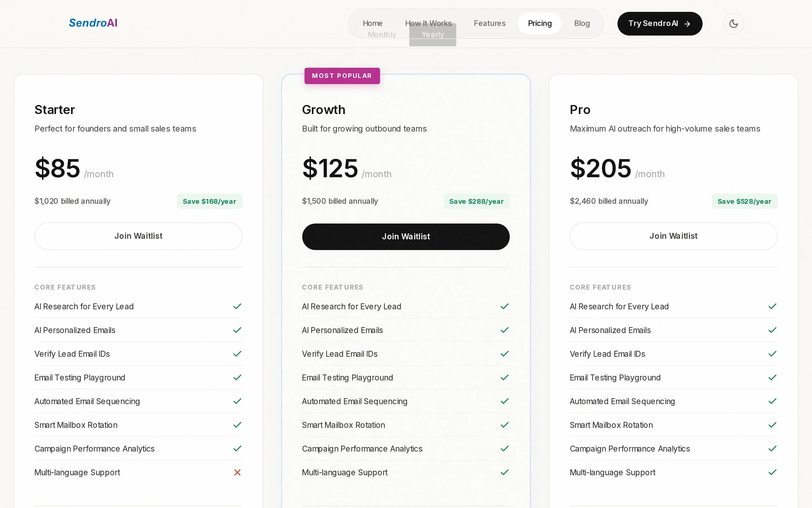Click Pro's $205 price

click(x=600, y=168)
